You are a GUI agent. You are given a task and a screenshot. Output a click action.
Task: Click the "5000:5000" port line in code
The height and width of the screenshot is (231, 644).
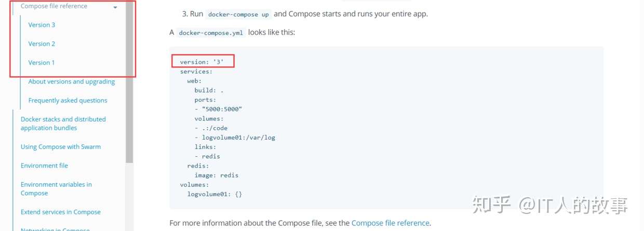coord(219,109)
